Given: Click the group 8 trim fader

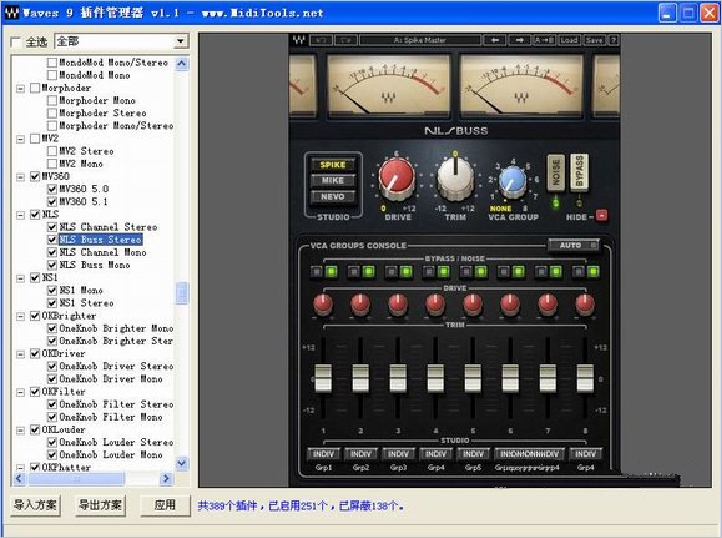Looking at the screenshot, I should click(585, 378).
